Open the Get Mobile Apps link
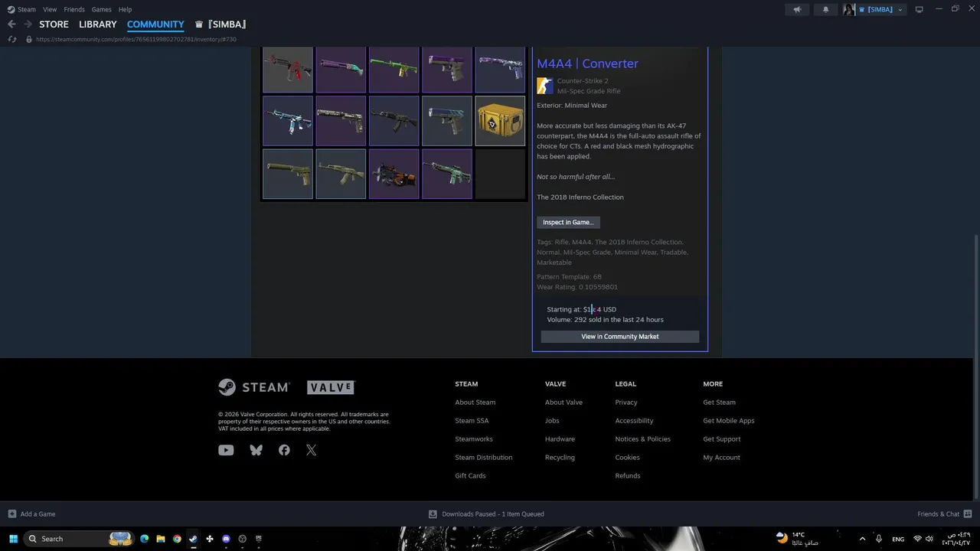 729,421
